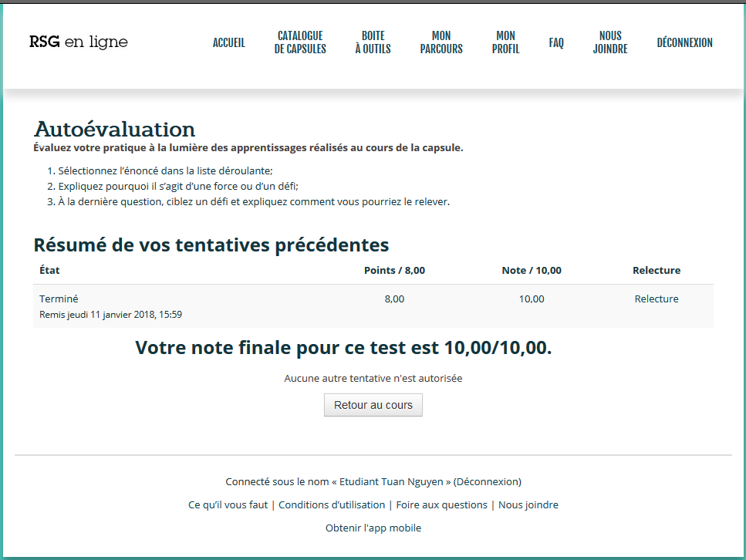Select FAQ in the top navigation bar
This screenshot has width=746, height=560.
(x=556, y=43)
